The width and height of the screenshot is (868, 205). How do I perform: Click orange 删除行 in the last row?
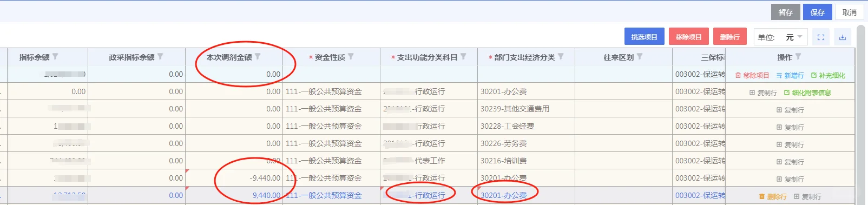(773, 196)
